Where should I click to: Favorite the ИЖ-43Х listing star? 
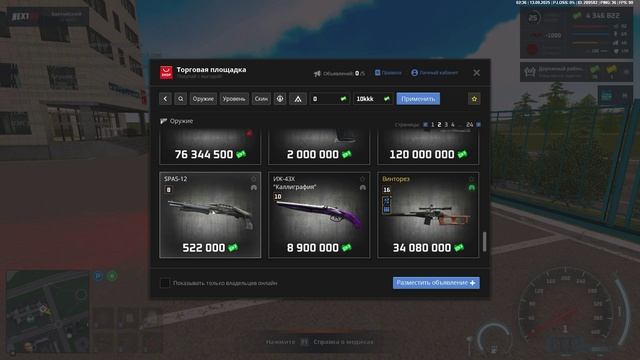tap(362, 179)
